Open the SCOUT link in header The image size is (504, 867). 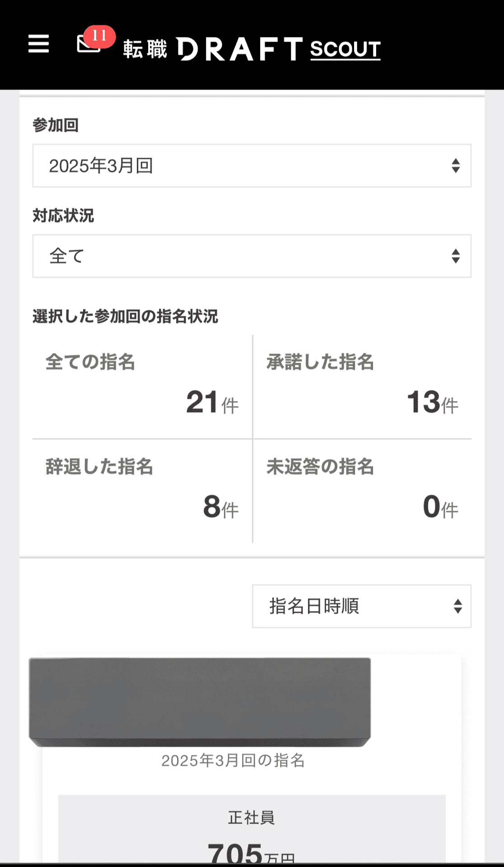point(345,49)
